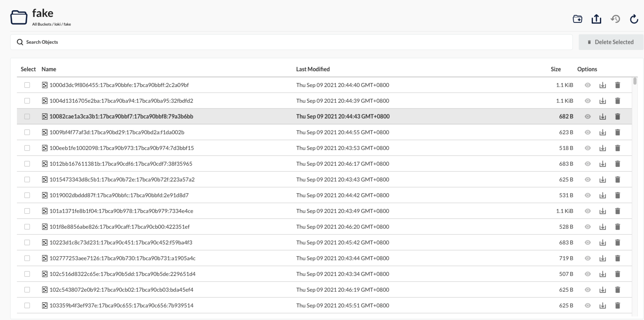Click file icon of 102c516d8322c65e

click(45, 274)
